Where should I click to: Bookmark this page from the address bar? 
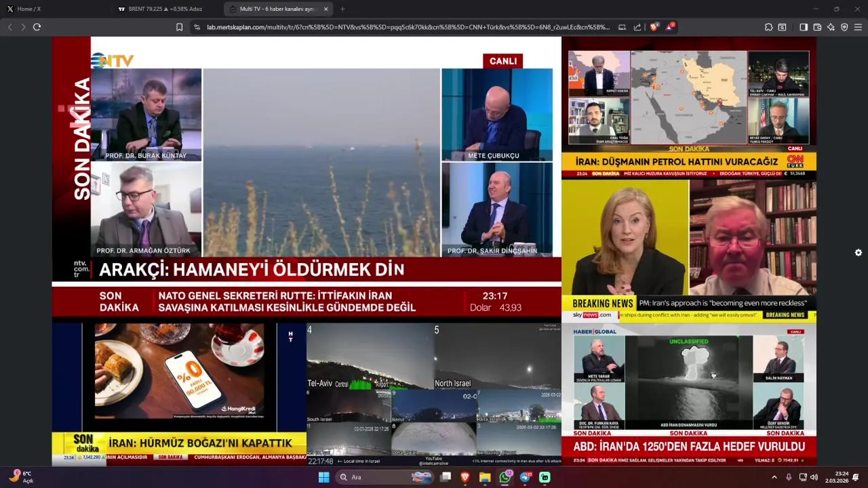coord(179,27)
